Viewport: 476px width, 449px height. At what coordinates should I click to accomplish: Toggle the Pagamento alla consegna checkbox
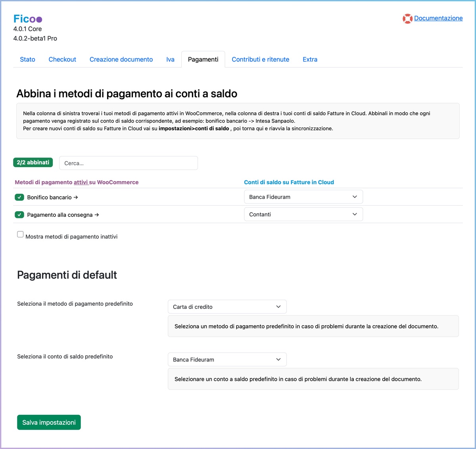click(19, 215)
